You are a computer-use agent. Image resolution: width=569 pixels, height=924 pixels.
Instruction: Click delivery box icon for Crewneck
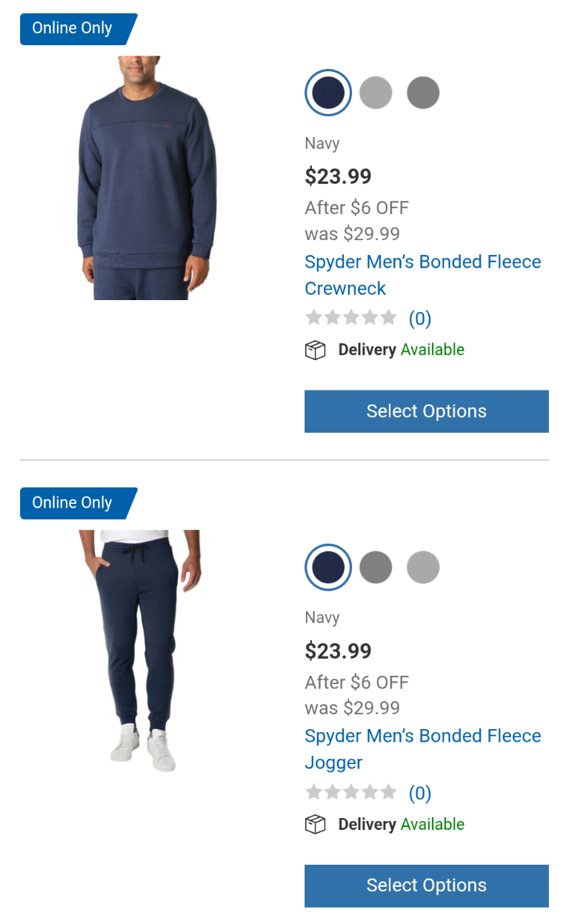pos(316,350)
